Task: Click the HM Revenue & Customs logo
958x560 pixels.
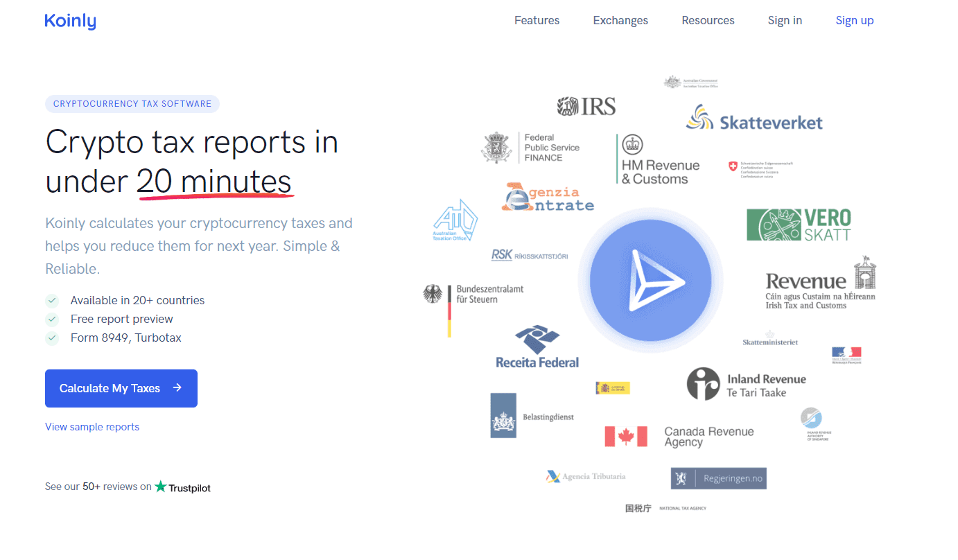Action: pyautogui.click(x=658, y=159)
